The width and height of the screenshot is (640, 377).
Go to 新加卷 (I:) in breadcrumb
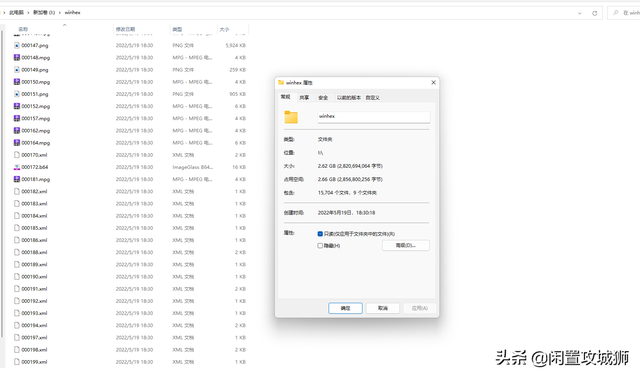(x=44, y=13)
